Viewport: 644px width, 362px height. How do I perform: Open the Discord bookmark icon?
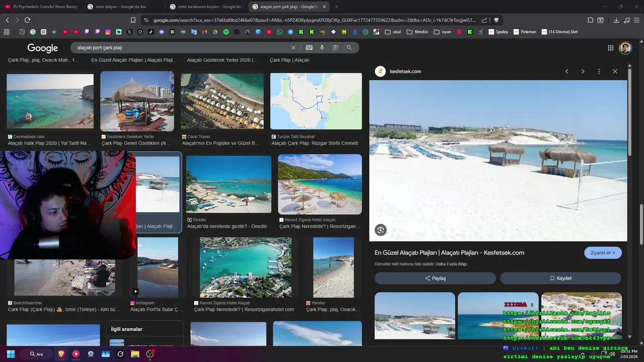point(162,32)
